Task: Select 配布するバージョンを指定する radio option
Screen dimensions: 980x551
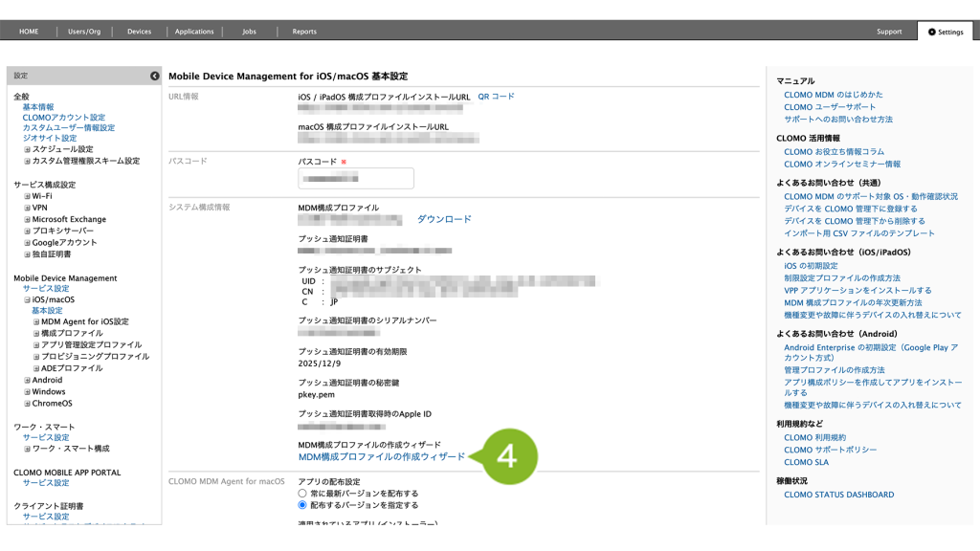Action: point(302,505)
